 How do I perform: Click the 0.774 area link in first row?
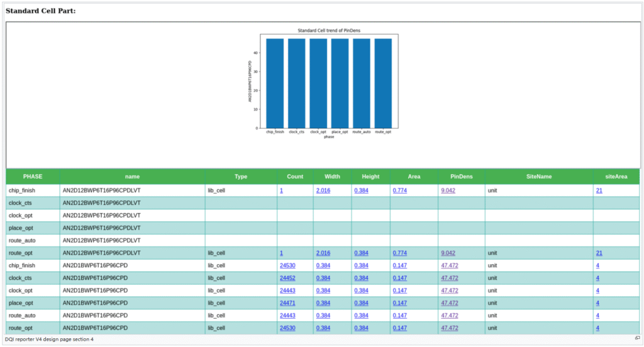pos(399,190)
